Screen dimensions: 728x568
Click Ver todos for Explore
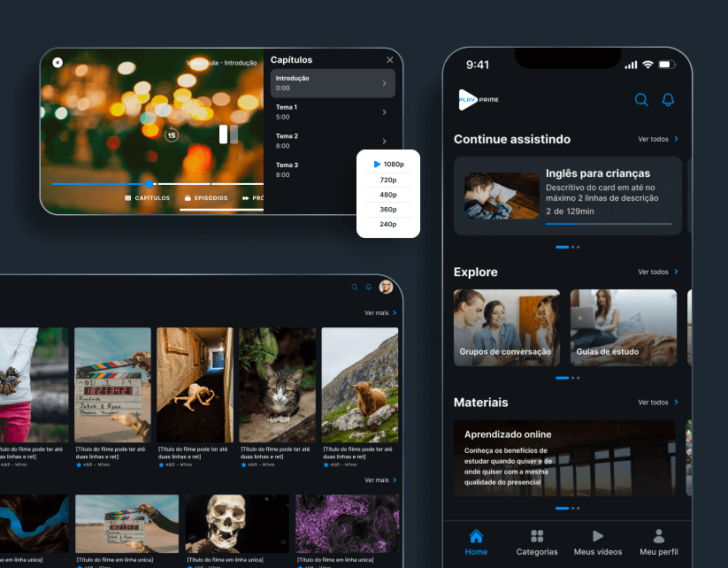pos(658,272)
